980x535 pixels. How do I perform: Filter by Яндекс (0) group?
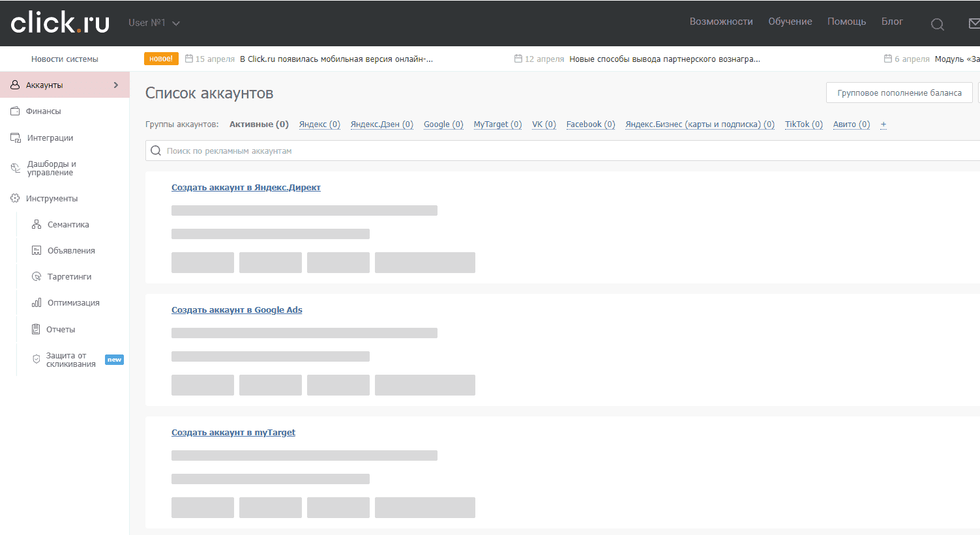coord(319,124)
